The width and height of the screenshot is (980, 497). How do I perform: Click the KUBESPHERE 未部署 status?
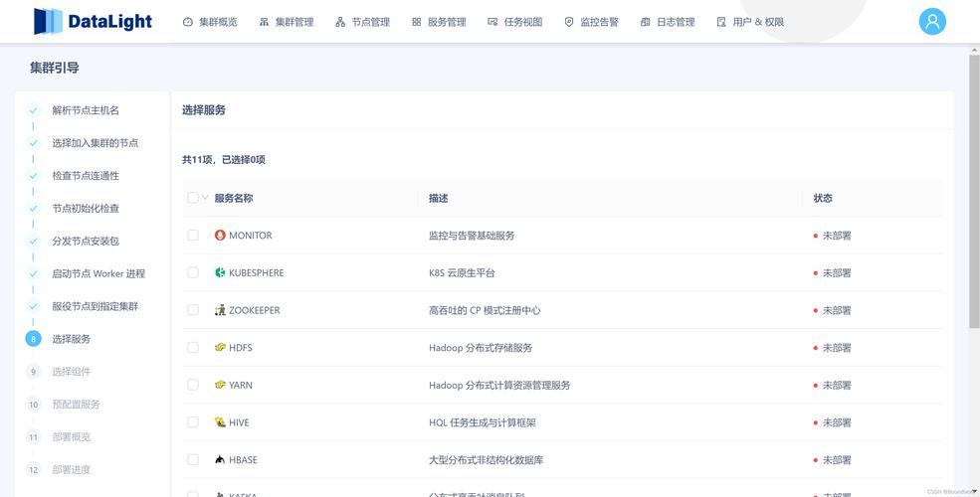[x=833, y=272]
